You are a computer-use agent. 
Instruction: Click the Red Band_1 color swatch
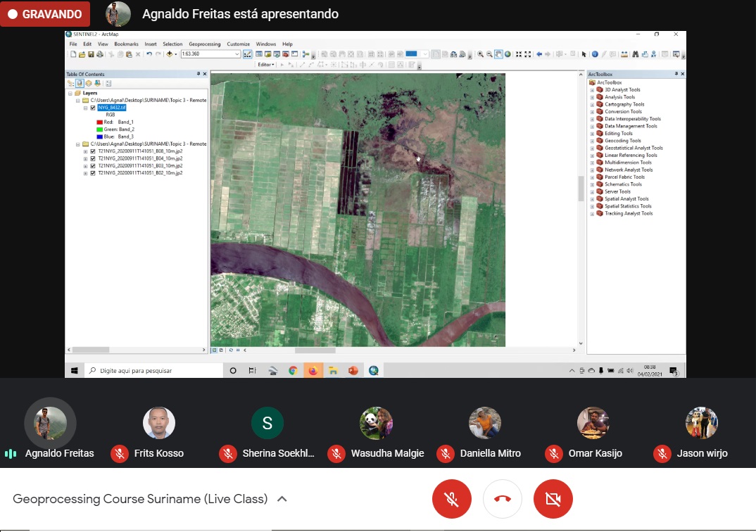click(99, 122)
